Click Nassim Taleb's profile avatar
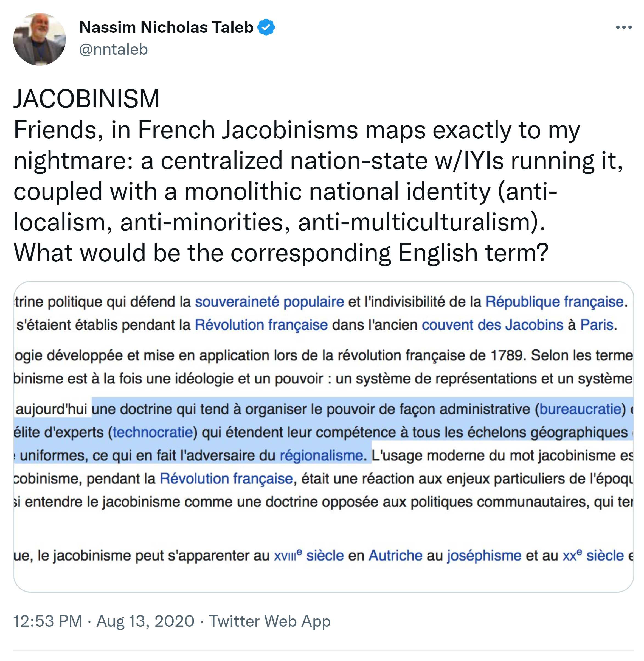This screenshot has height=661, width=644. coord(40,39)
